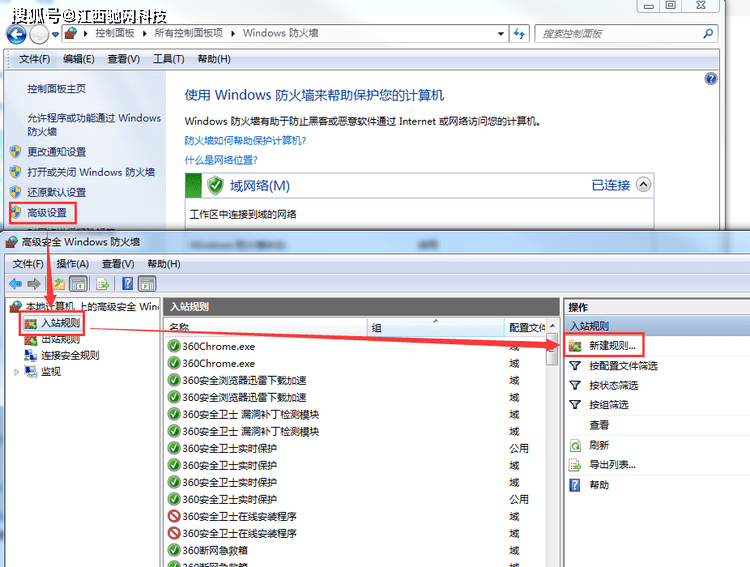Go back in Control Panel window
This screenshot has width=750, height=567.
(x=16, y=34)
